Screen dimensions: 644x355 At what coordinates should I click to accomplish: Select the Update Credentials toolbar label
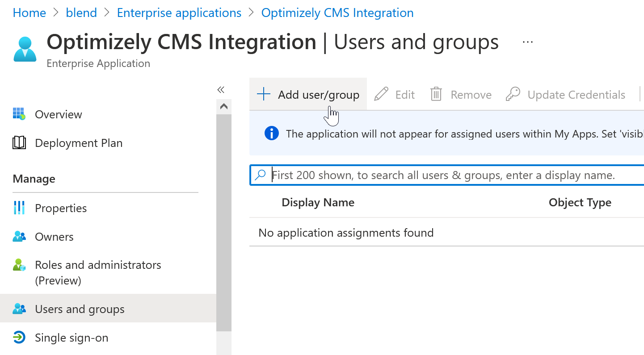point(576,95)
